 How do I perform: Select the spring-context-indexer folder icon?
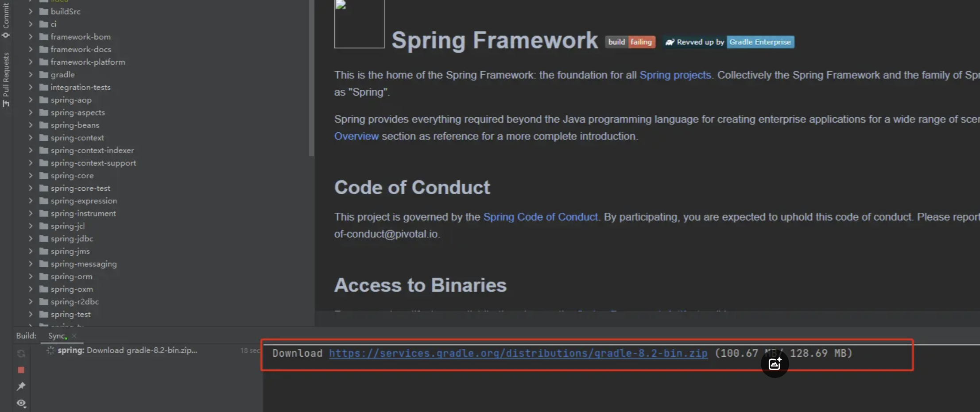point(43,150)
